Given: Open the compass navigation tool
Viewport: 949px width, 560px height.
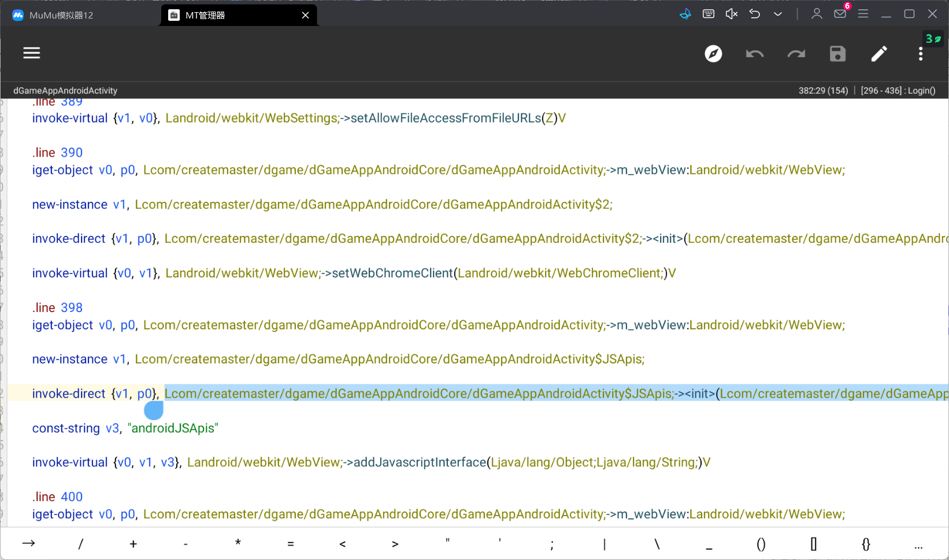Looking at the screenshot, I should tap(713, 54).
